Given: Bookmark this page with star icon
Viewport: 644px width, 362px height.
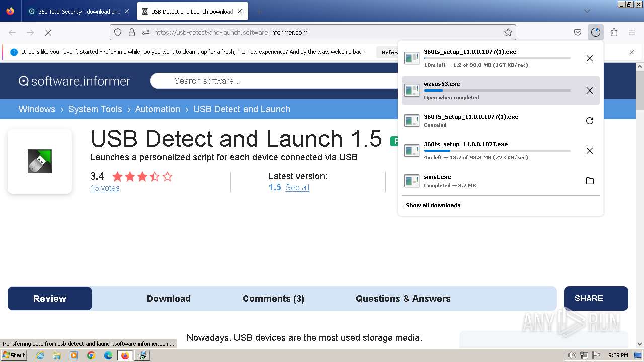Looking at the screenshot, I should 508,32.
